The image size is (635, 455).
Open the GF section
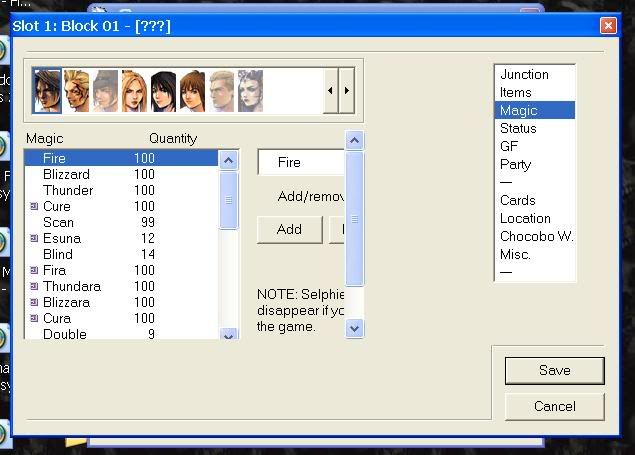coord(535,146)
